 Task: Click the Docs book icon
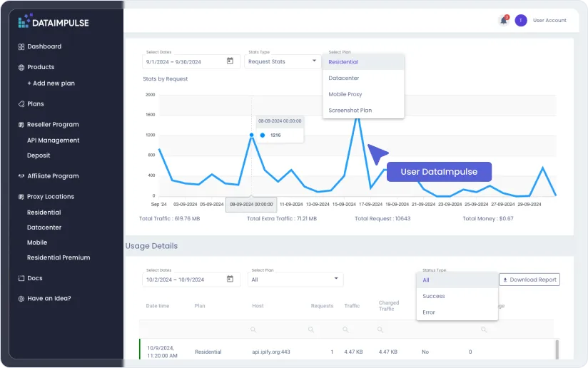pyautogui.click(x=21, y=278)
